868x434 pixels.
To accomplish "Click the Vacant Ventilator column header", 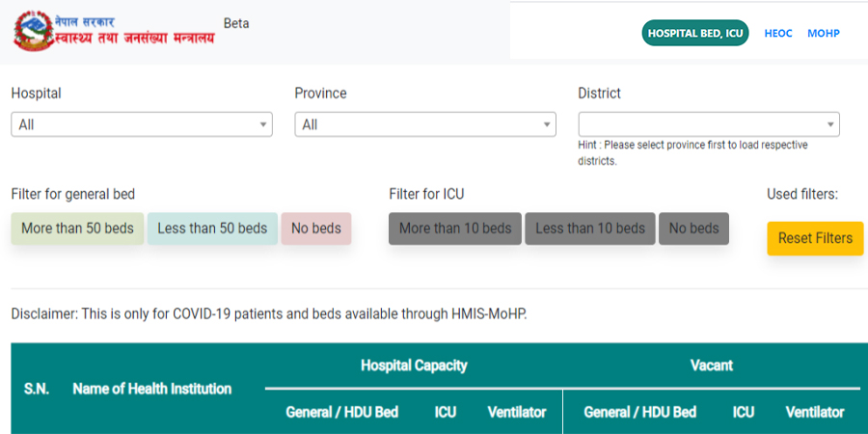I will tap(815, 413).
